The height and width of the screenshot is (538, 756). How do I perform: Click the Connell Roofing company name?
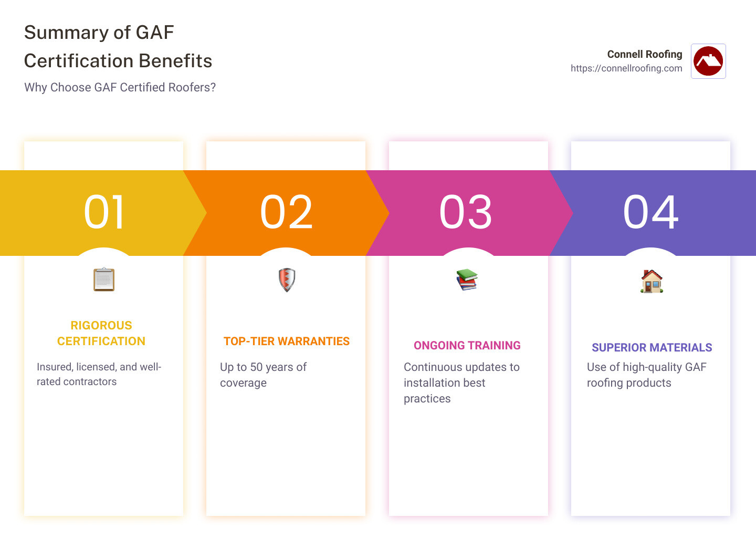[645, 54]
